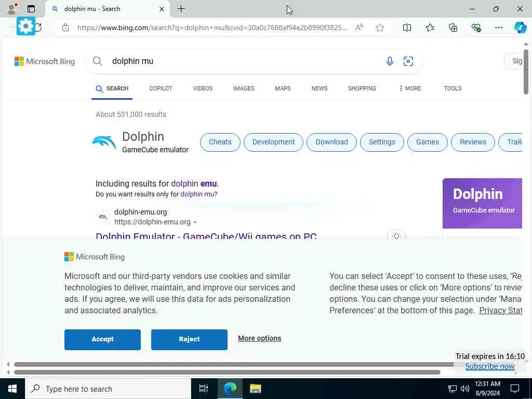Click the https://dolphin-emu.org URL text
Screen dimensions: 532x399
coord(152,222)
